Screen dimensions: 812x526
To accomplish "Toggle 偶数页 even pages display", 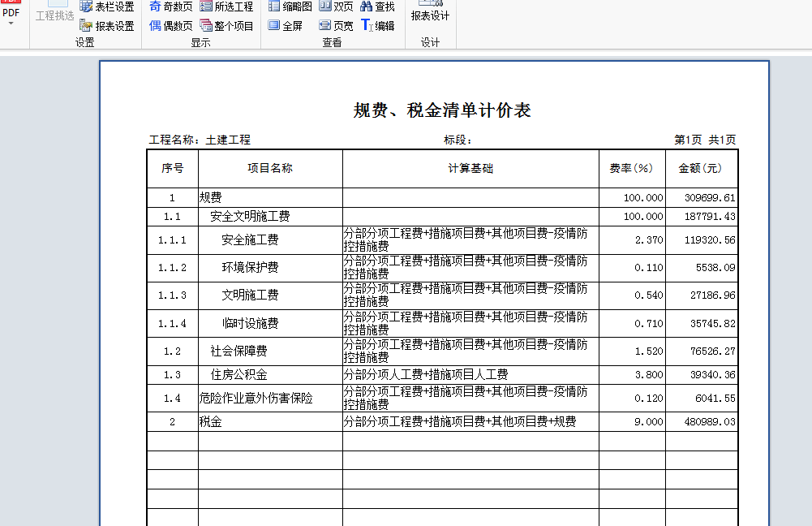I will click(x=169, y=24).
